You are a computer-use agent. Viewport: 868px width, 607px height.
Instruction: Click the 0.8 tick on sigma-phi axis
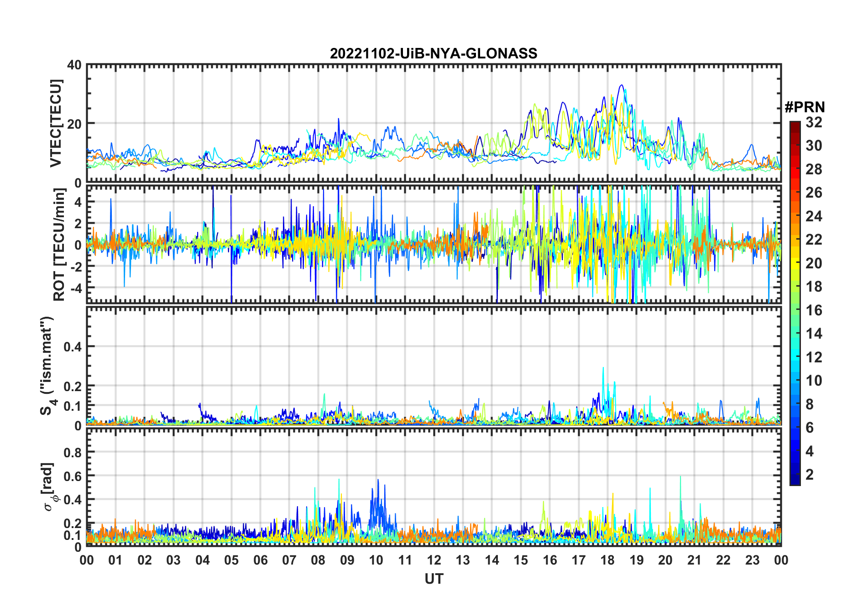(x=72, y=452)
